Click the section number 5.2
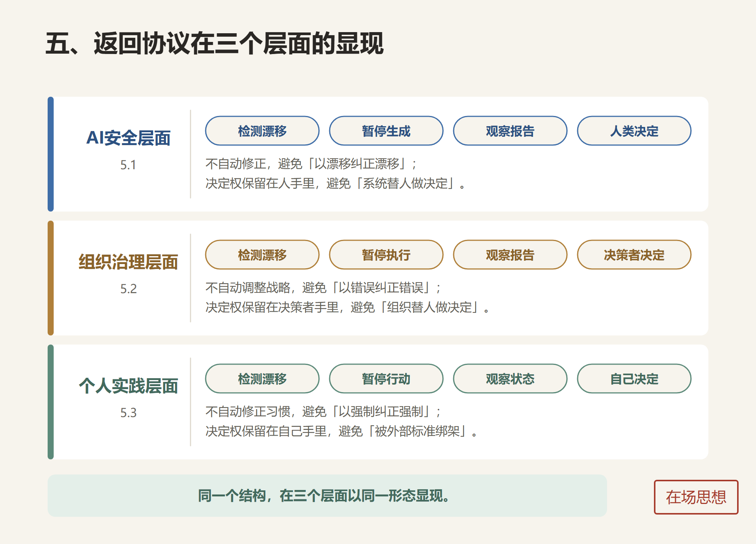The image size is (756, 544). tap(129, 289)
